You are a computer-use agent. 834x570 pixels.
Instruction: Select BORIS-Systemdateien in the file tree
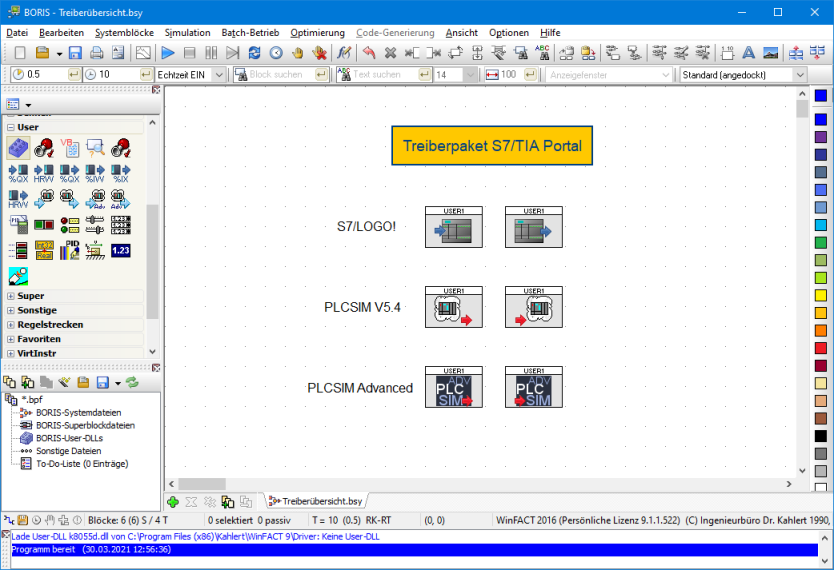tap(78, 413)
